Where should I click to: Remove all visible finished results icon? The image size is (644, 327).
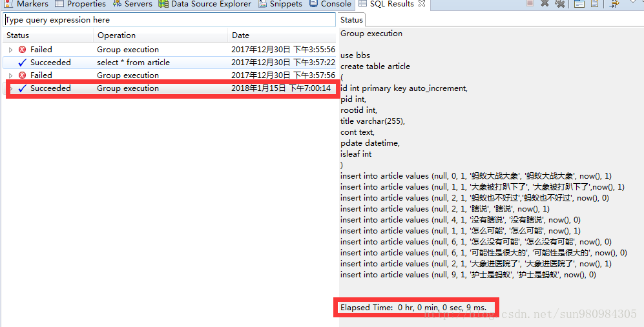[x=559, y=3]
